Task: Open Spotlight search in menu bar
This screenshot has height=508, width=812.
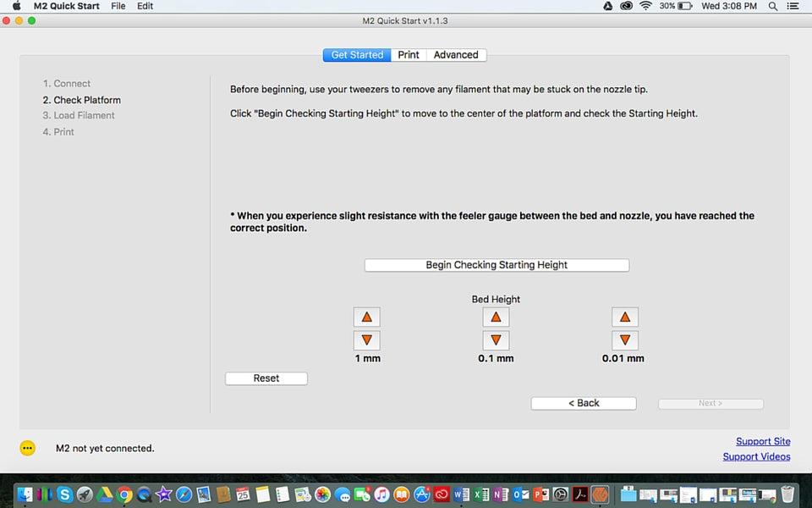Action: (773, 6)
